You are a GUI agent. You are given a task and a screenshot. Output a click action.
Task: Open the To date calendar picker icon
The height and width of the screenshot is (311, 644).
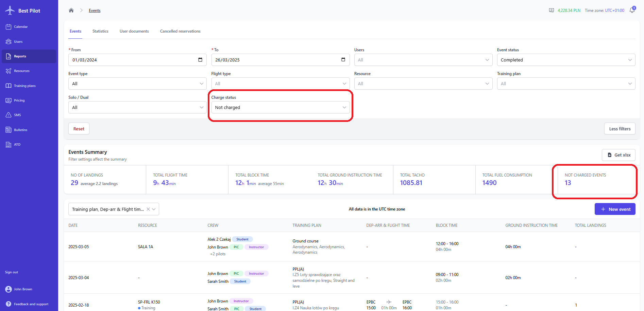(343, 60)
